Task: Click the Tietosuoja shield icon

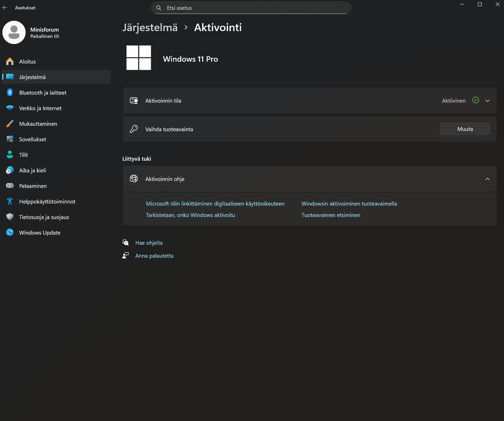Action: [x=10, y=217]
